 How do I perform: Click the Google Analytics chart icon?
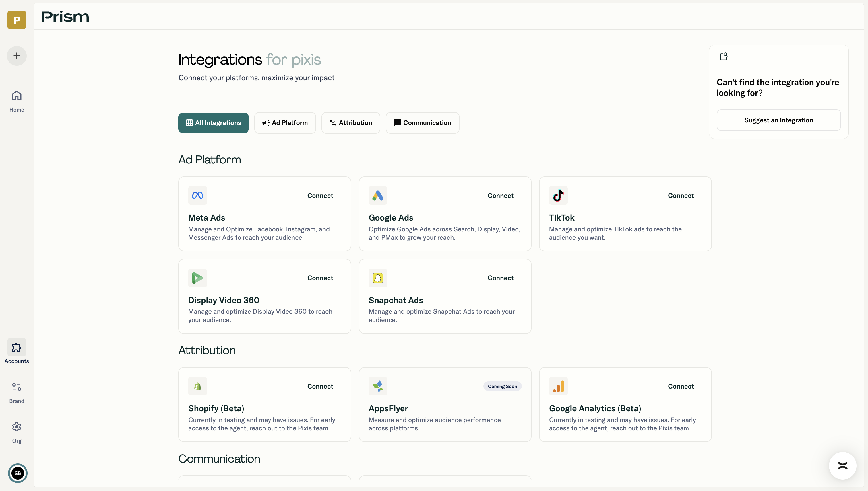tap(558, 386)
